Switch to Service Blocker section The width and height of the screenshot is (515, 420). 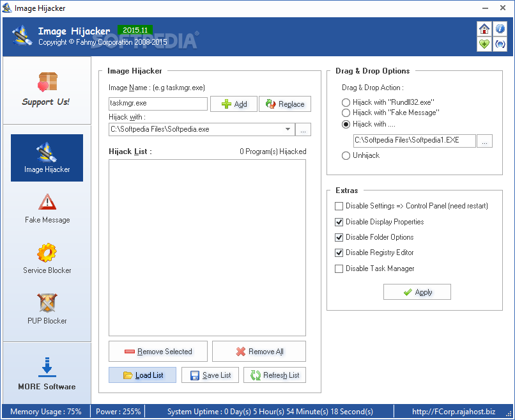click(x=47, y=259)
